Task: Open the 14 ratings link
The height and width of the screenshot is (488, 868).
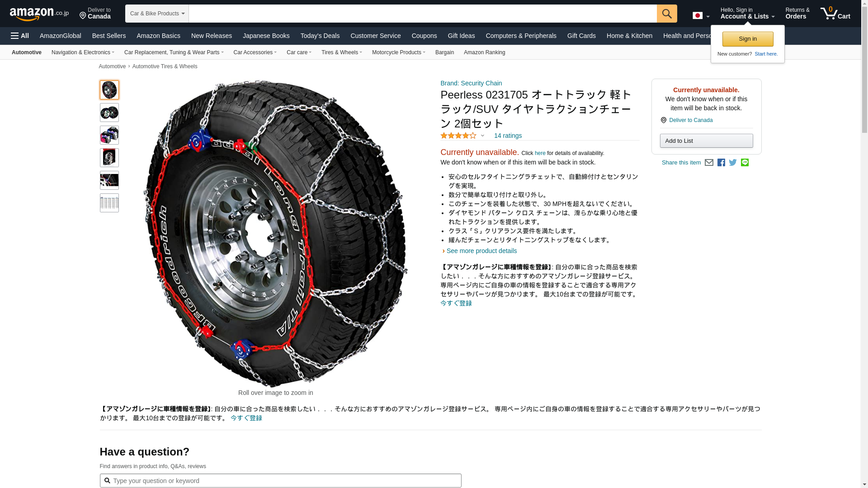Action: point(508,136)
